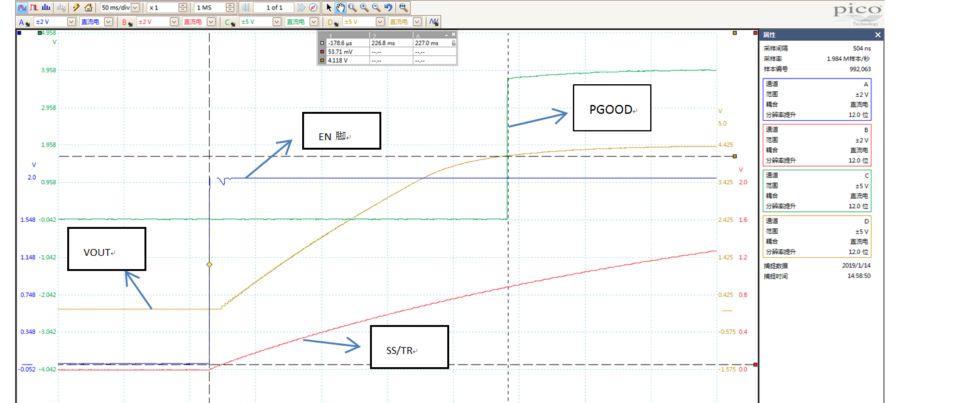
Task: Open Channel B coupling dropdown
Action: (x=210, y=21)
